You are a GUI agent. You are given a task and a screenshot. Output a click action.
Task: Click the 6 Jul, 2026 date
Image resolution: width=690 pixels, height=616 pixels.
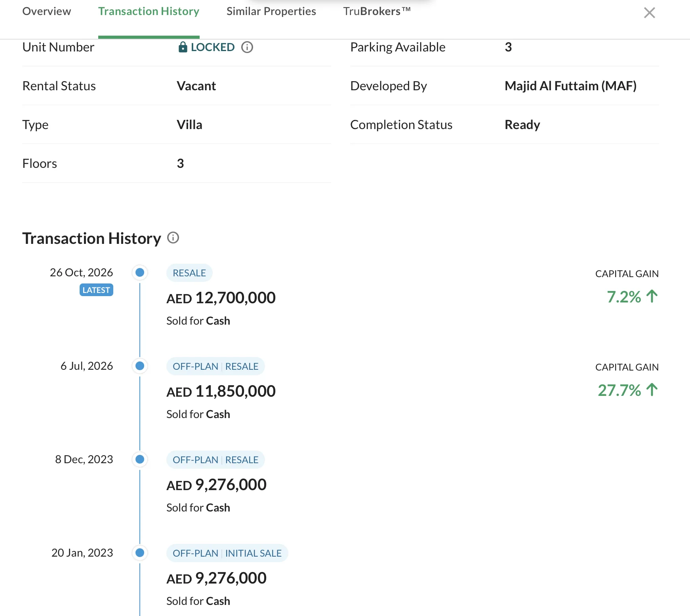tap(86, 366)
